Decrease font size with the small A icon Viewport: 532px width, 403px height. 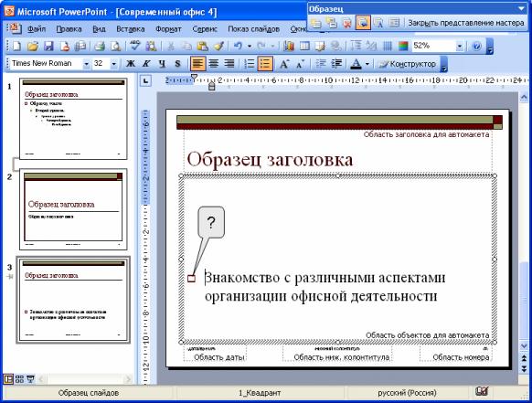click(x=300, y=64)
